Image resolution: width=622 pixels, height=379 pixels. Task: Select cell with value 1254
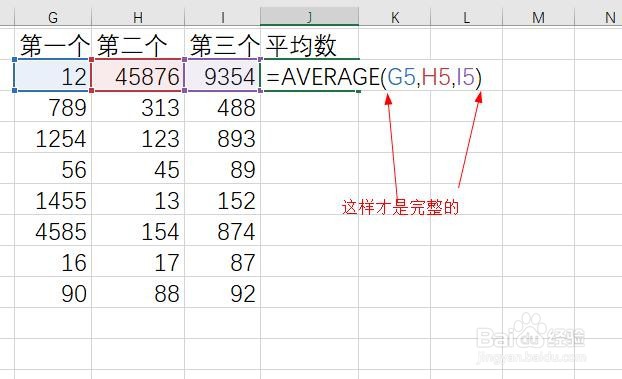(x=53, y=137)
